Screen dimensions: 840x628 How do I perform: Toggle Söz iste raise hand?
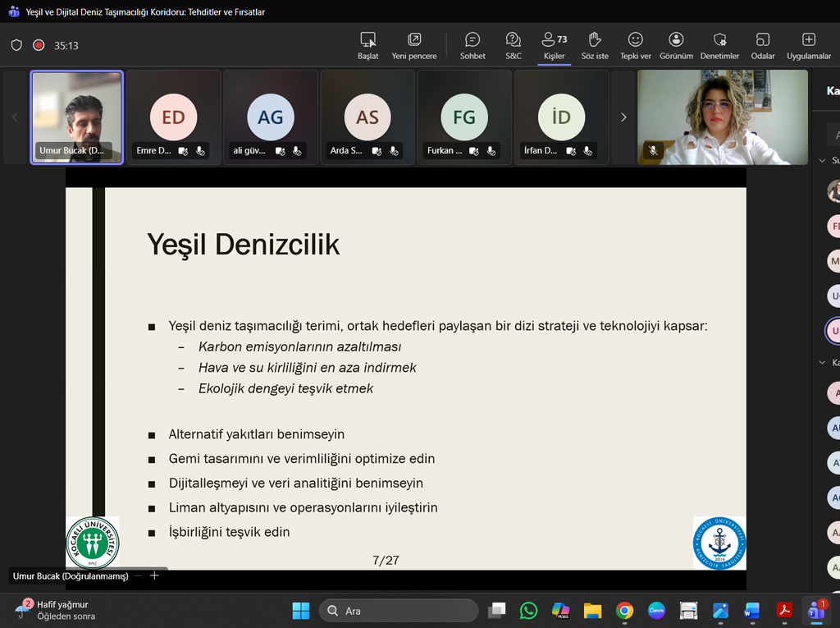coord(595,45)
